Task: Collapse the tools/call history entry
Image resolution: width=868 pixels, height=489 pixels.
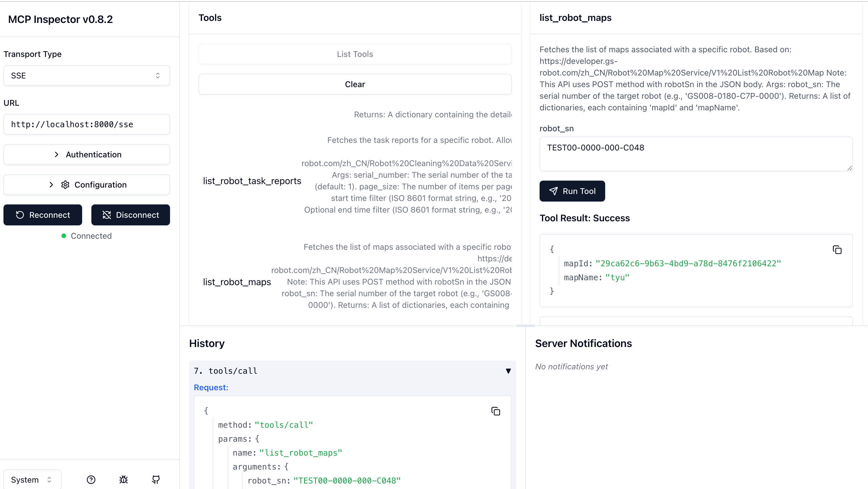Action: tap(508, 371)
